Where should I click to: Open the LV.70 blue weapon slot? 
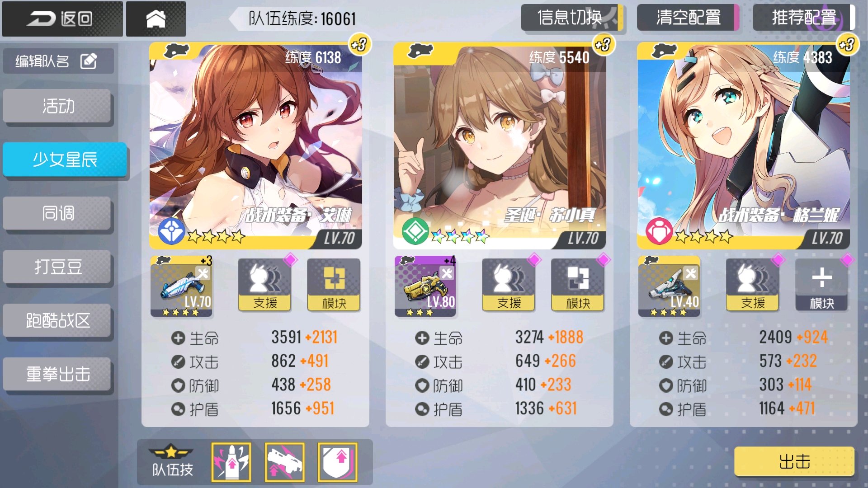[182, 286]
